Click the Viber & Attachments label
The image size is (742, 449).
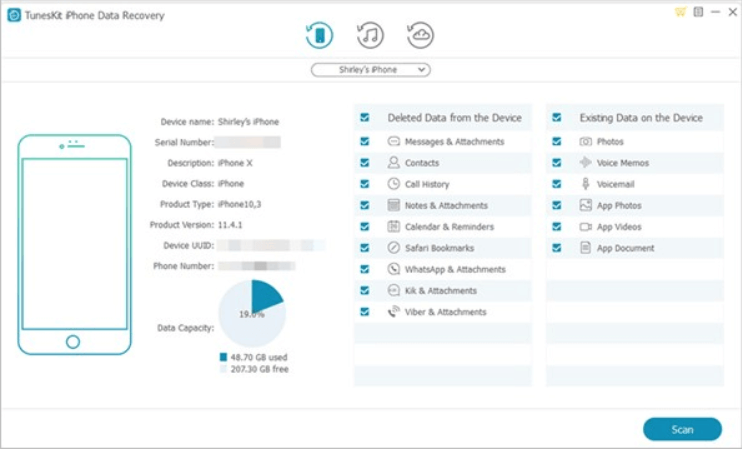[445, 312]
